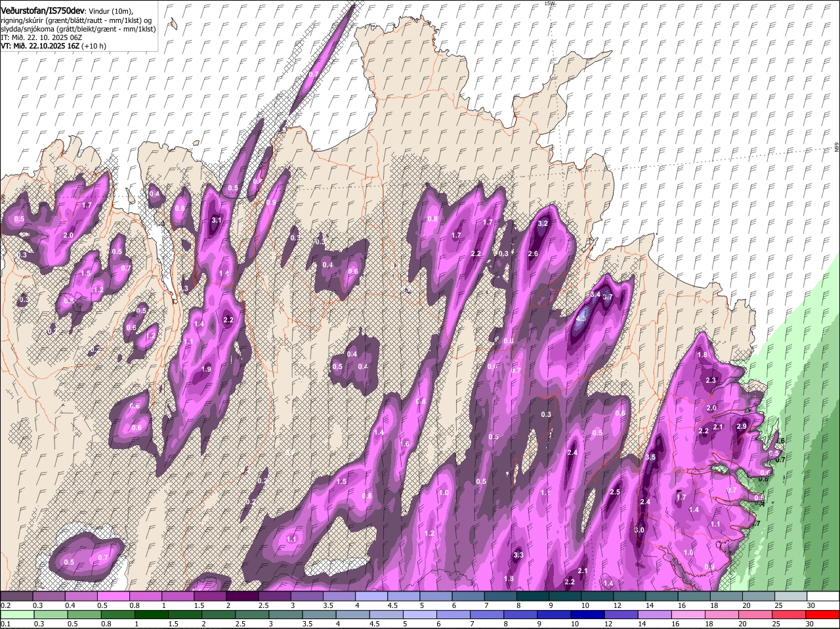Click the 2.9 value label near east coast
This screenshot has width=840, height=629.
[x=742, y=426]
